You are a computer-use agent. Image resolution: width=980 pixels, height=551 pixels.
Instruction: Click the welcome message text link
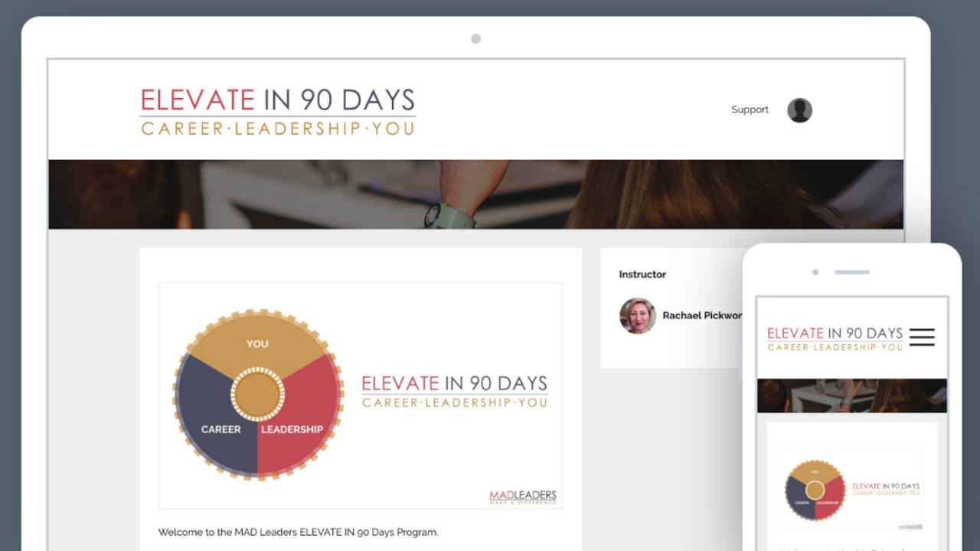[x=298, y=532]
